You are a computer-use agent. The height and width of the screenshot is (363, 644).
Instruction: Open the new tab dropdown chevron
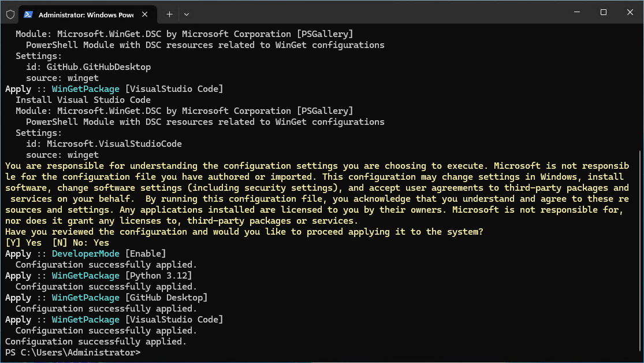[186, 14]
